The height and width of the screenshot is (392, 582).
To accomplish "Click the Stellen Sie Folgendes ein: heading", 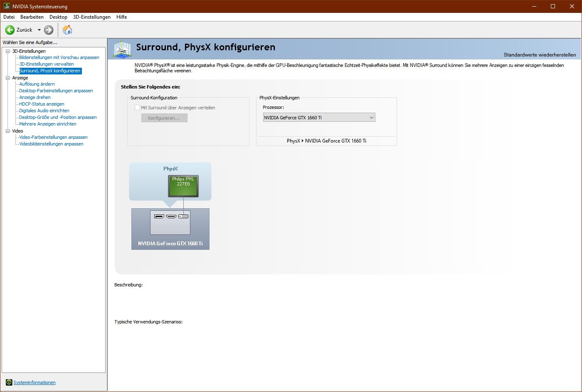I will point(150,87).
